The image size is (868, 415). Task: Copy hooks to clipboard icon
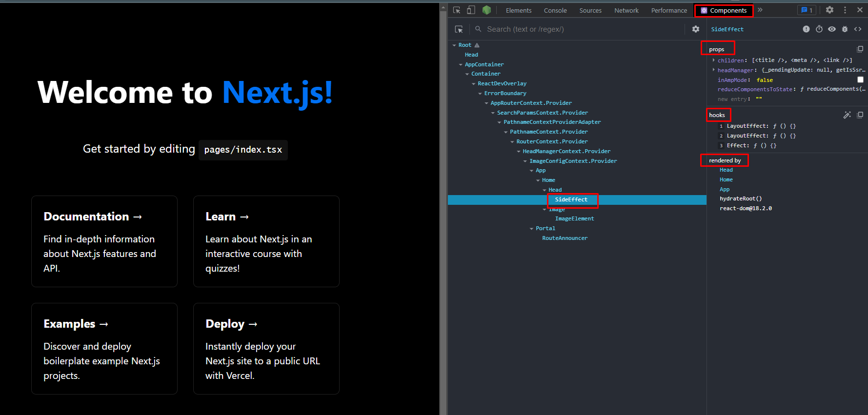(860, 115)
